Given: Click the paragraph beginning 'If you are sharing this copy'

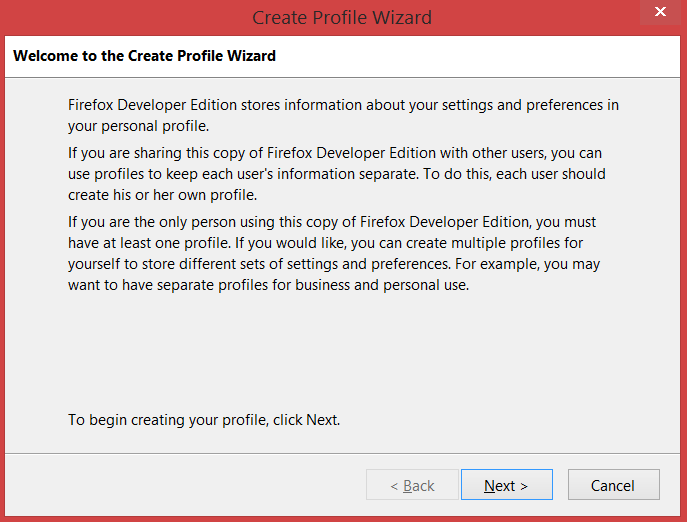Looking at the screenshot, I should tap(336, 174).
